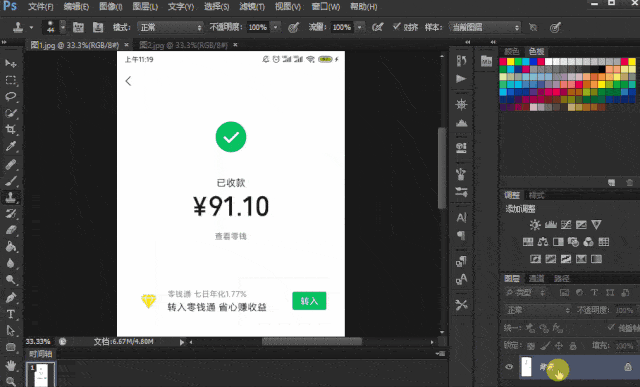This screenshot has height=387, width=640.
Task: Open the History panel icon
Action: tap(461, 60)
